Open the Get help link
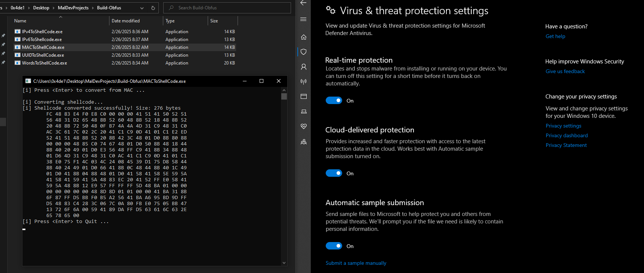This screenshot has height=273, width=644. click(x=555, y=36)
